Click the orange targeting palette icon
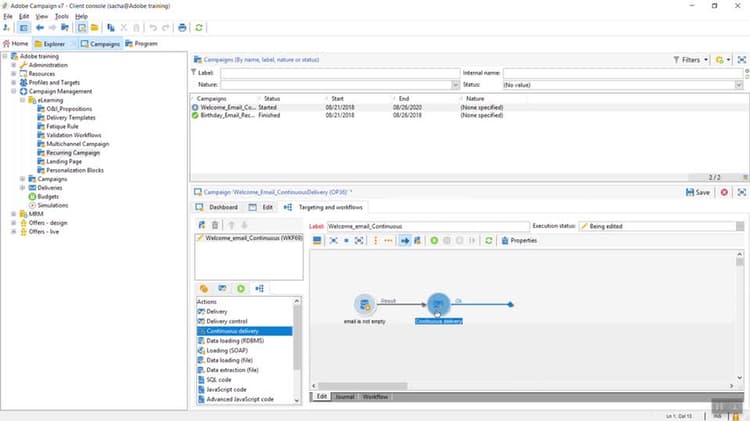Image resolution: width=750 pixels, height=421 pixels. (204, 288)
